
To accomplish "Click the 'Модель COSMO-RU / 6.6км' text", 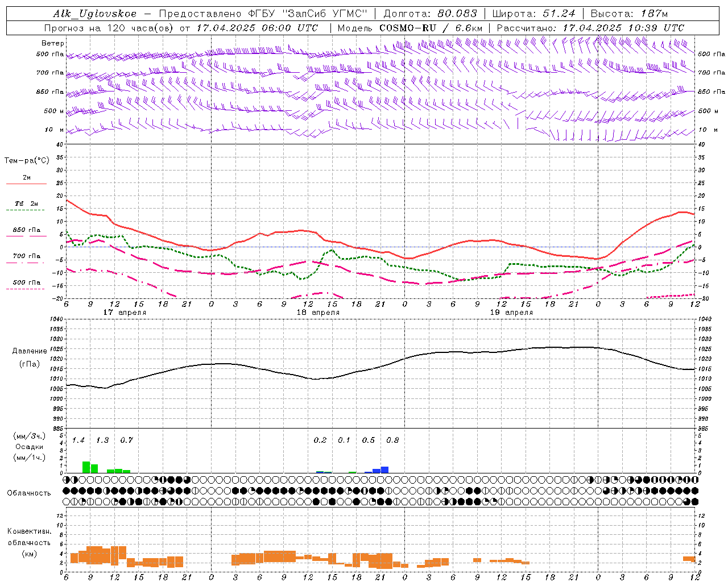I will click(x=410, y=28).
